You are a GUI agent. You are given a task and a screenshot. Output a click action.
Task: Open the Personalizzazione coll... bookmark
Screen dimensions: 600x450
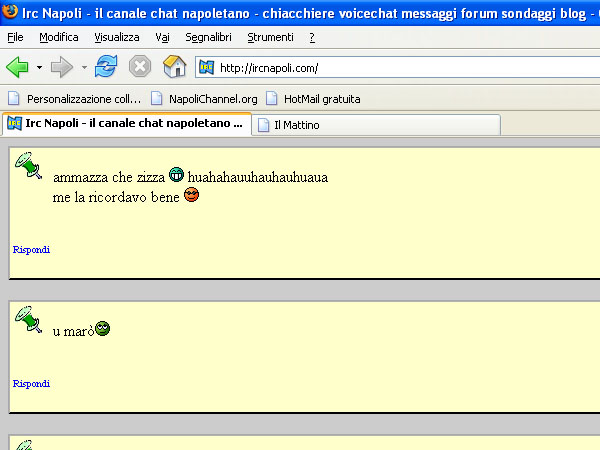(x=75, y=99)
